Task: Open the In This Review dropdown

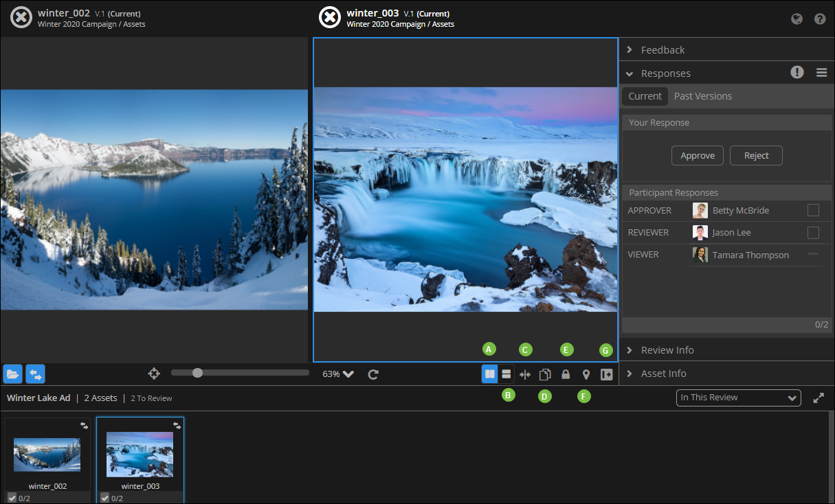Action: [738, 398]
